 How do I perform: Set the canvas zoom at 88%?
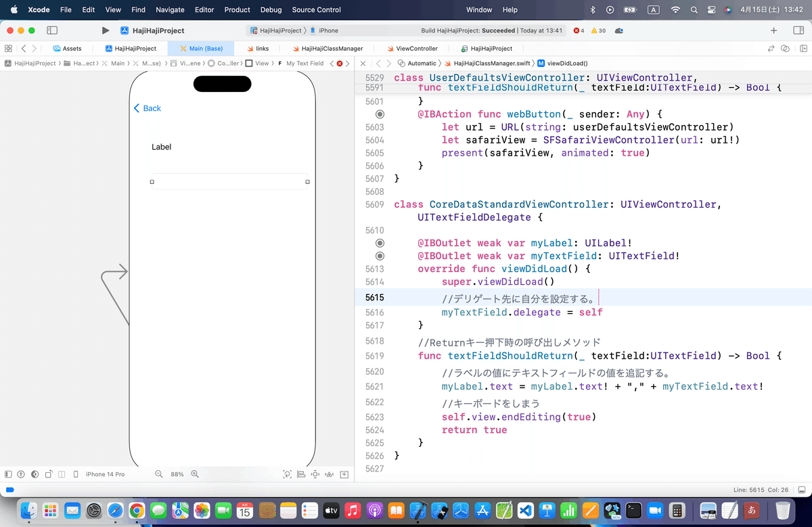pos(177,474)
